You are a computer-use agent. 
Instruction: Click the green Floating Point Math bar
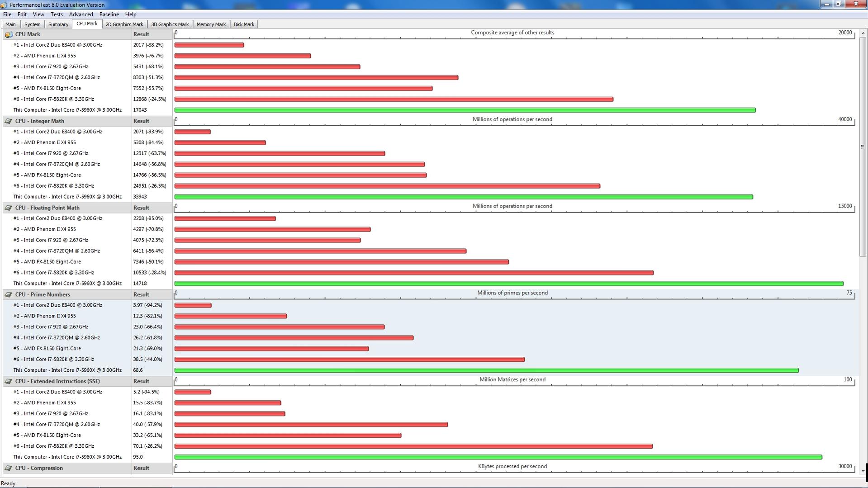pyautogui.click(x=509, y=284)
